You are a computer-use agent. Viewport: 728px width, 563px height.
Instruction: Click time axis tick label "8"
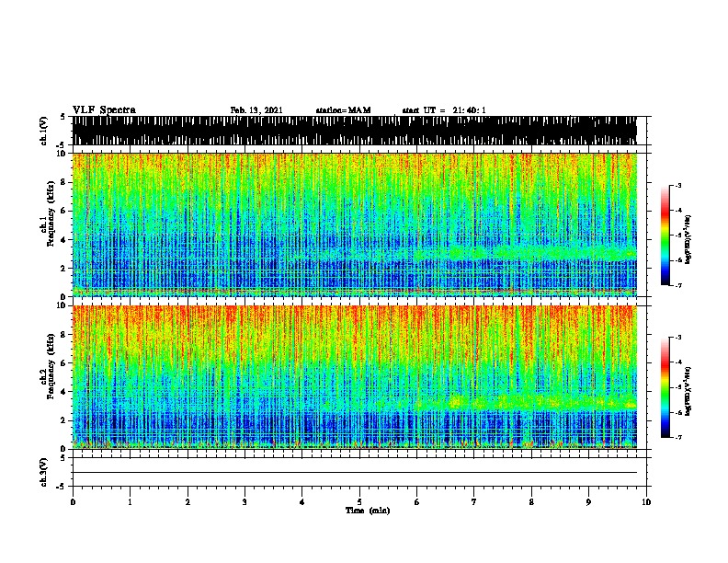531,502
